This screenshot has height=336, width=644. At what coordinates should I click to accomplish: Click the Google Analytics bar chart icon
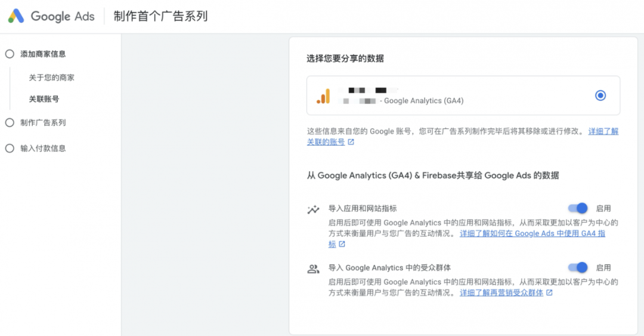pyautogui.click(x=323, y=96)
